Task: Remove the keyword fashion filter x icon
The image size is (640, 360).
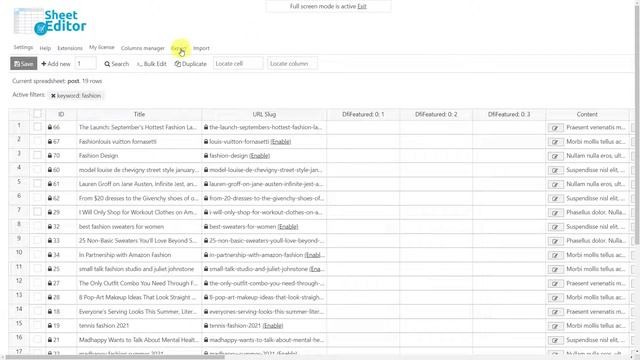Action: 53,96
